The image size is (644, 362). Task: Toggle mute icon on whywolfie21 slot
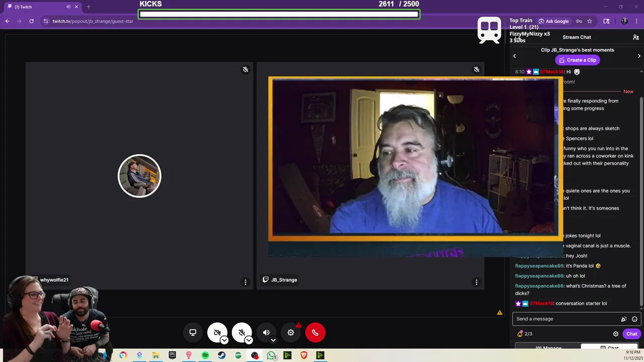(x=246, y=69)
